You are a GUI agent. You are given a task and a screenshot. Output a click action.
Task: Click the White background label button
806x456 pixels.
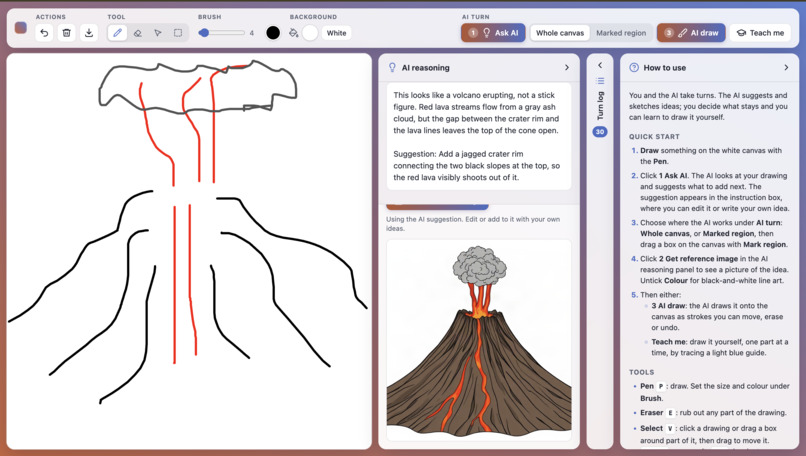tap(337, 33)
